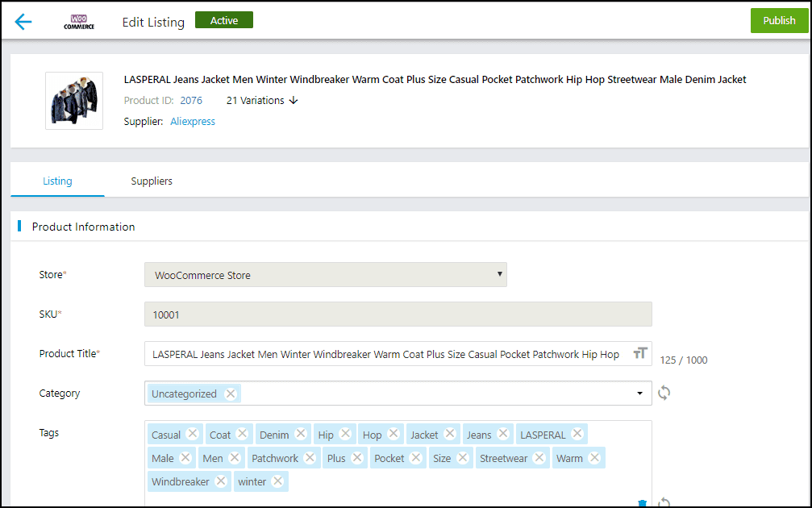Remove the Streetwear tag

click(x=539, y=457)
